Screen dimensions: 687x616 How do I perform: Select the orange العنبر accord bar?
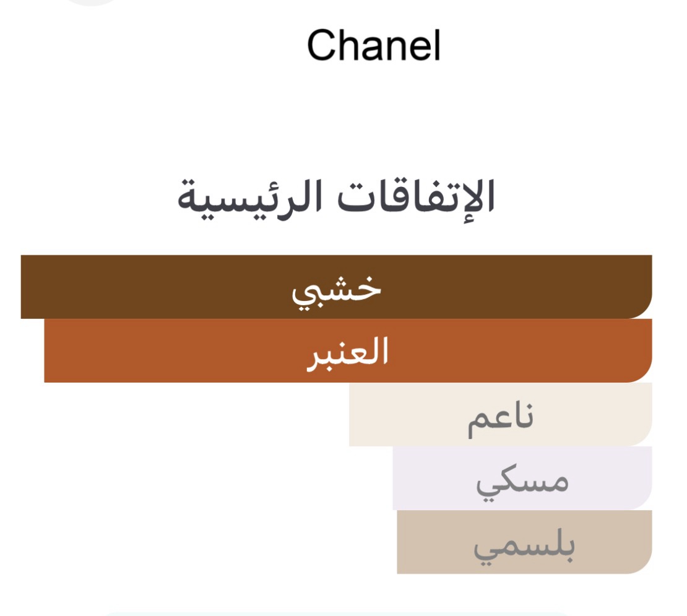[x=186, y=350]
